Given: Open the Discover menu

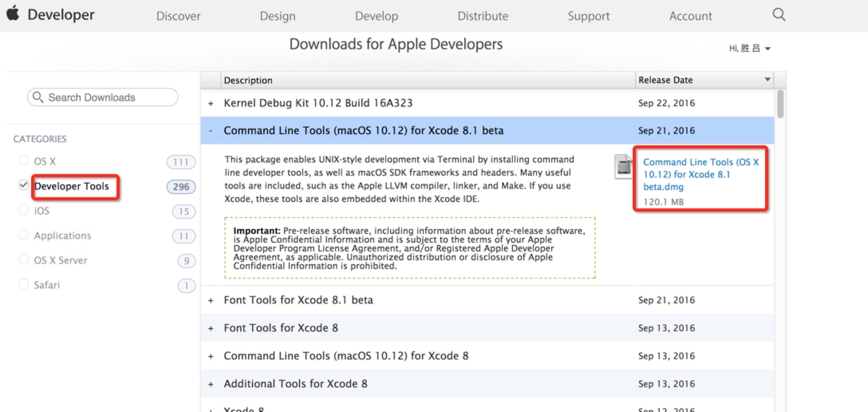Looking at the screenshot, I should 178,16.
